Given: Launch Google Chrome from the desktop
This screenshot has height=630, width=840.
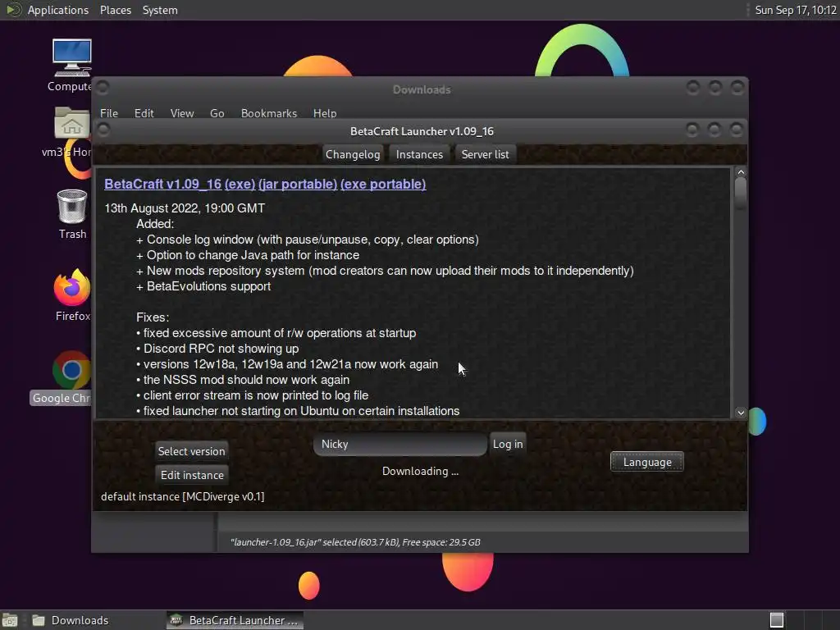Looking at the screenshot, I should click(x=71, y=370).
